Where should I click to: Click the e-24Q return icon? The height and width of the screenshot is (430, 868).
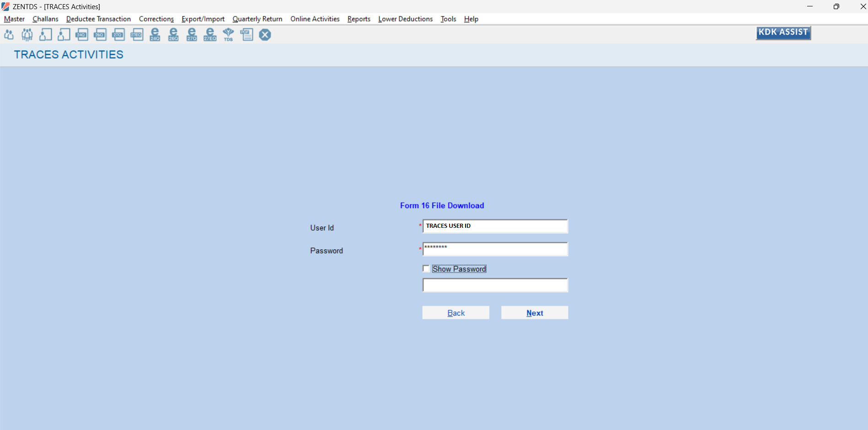pos(155,35)
